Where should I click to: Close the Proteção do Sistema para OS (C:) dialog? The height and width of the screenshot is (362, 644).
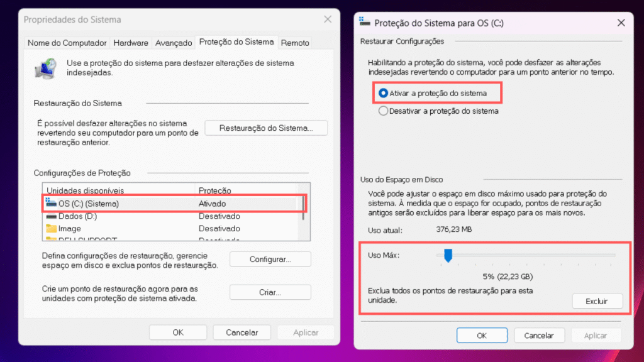tap(621, 23)
